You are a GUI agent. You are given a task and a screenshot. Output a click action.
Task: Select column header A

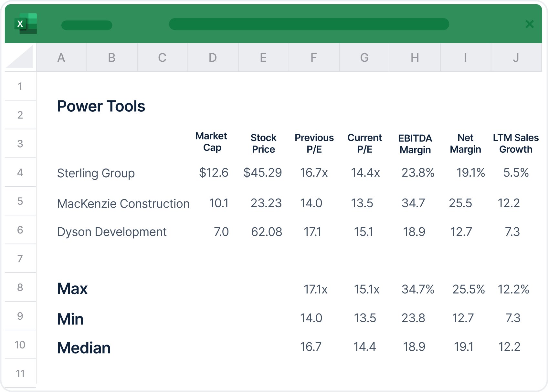tap(61, 57)
